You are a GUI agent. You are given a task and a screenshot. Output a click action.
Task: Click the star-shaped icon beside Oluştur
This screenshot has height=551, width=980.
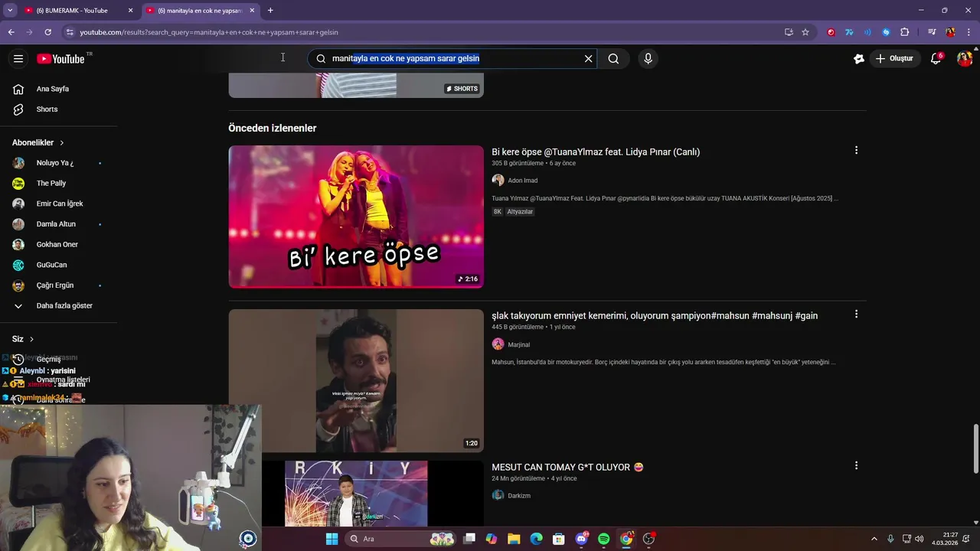(x=858, y=59)
